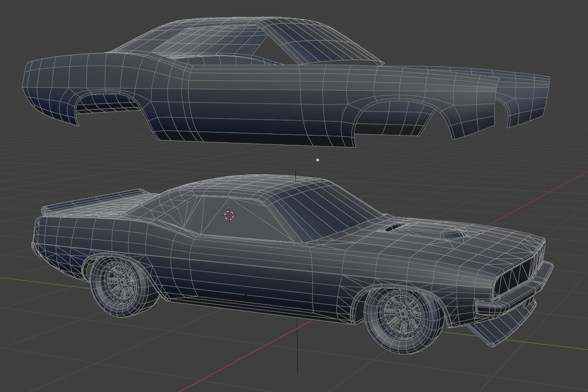
Task: Click the 3D cursor on the side window
Action: click(229, 215)
